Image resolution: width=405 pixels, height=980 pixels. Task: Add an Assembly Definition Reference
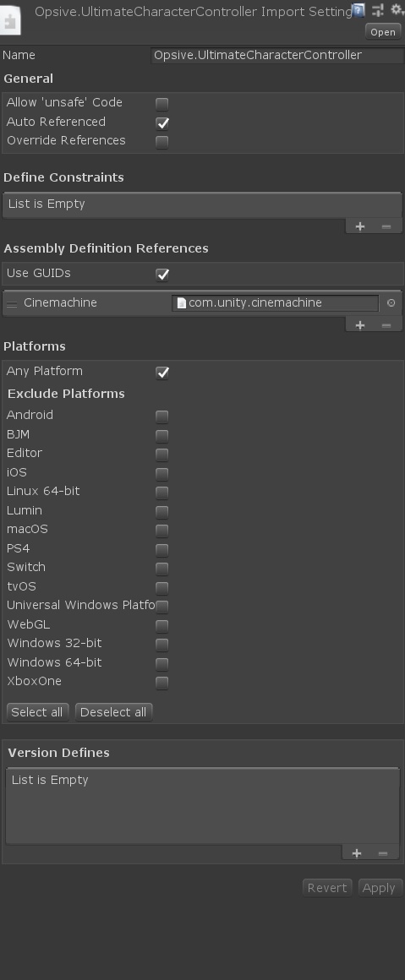point(360,325)
